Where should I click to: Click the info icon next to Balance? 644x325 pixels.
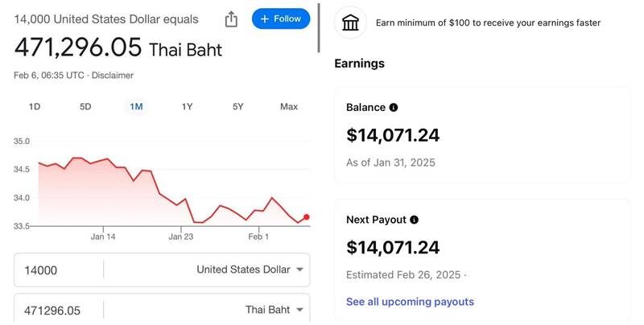coord(394,107)
